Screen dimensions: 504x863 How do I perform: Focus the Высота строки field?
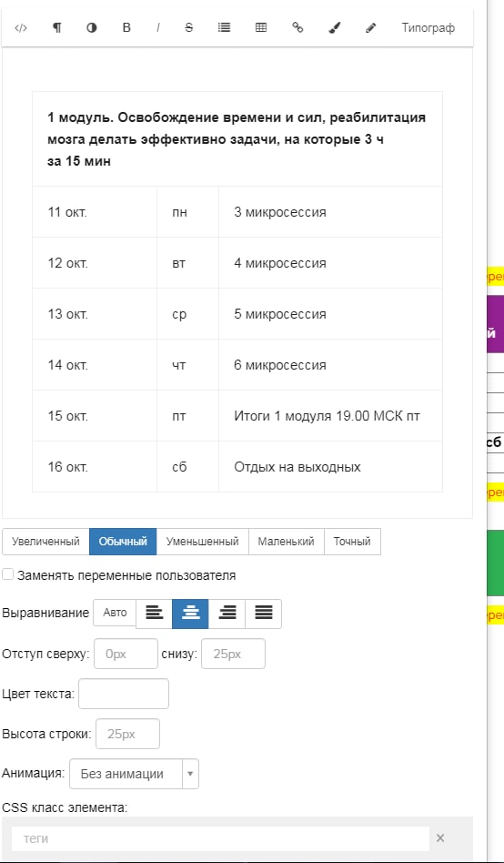(127, 734)
